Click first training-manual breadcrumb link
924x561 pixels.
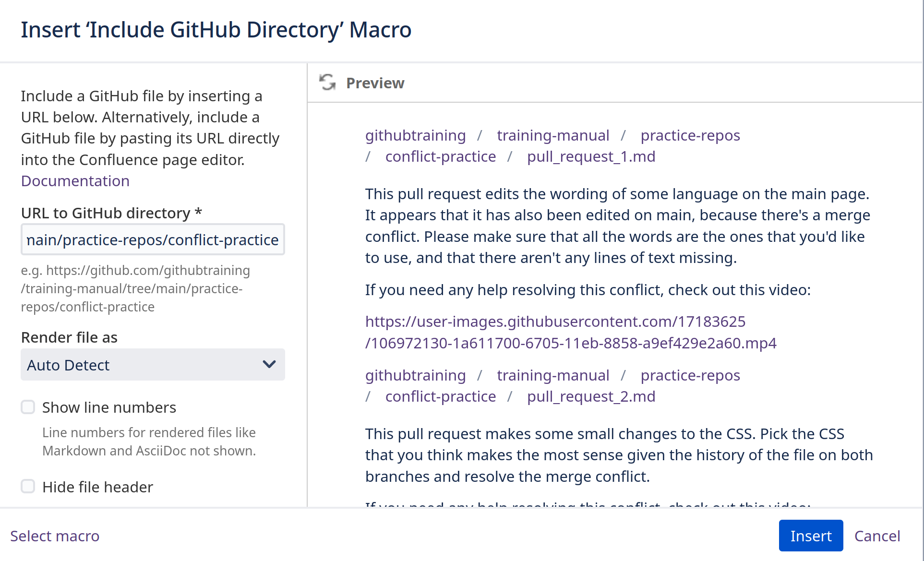pyautogui.click(x=553, y=135)
